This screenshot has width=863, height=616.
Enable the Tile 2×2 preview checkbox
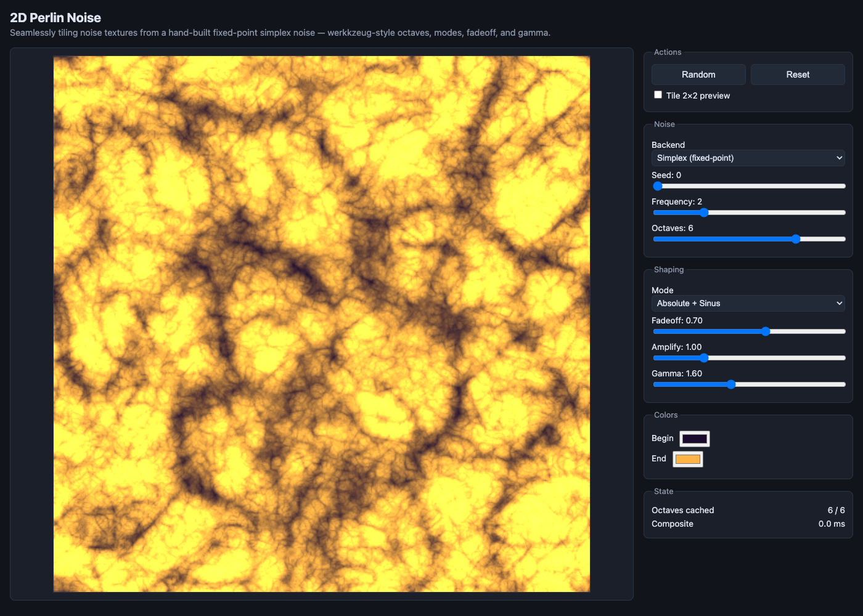(658, 95)
